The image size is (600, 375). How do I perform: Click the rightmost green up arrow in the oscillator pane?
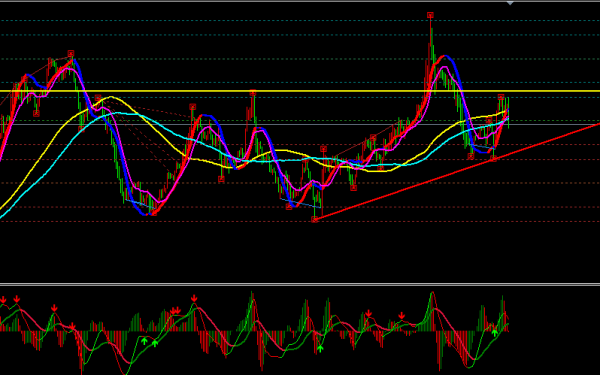click(495, 333)
